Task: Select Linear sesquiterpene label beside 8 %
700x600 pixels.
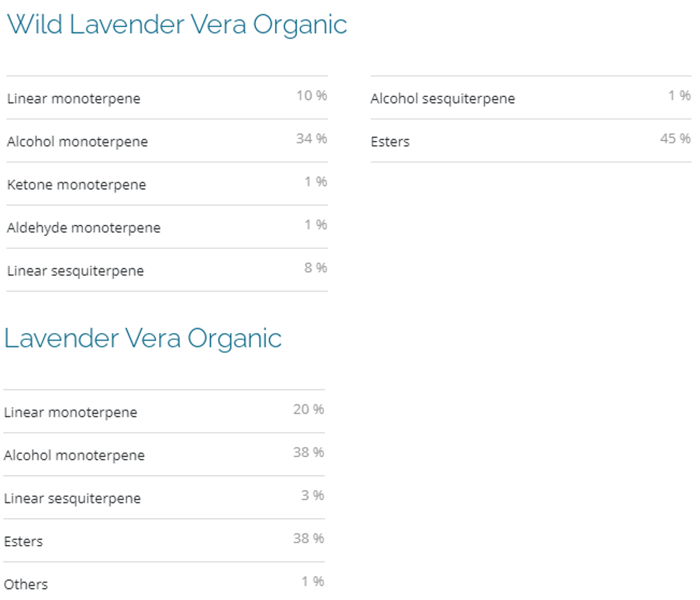Action: [75, 270]
